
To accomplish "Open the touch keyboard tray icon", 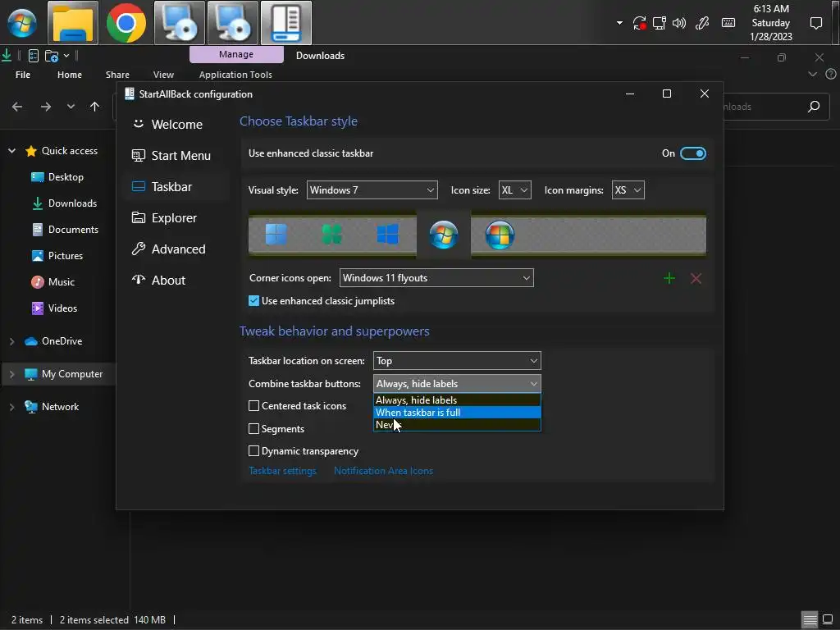I will (728, 23).
